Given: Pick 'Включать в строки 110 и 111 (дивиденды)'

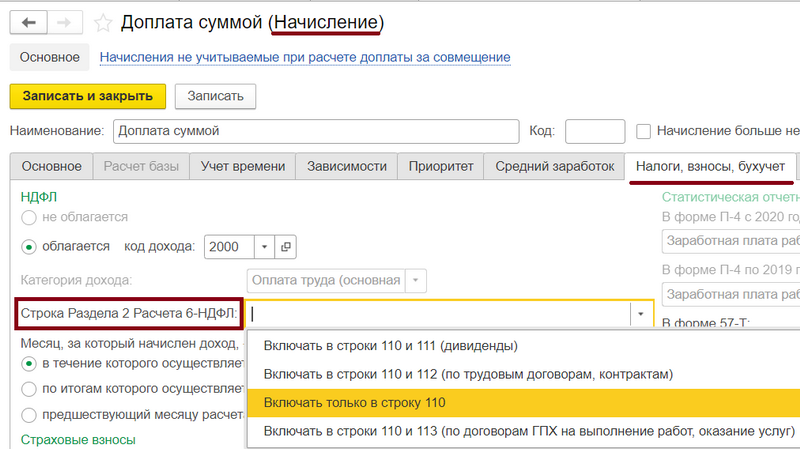Looking at the screenshot, I should 390,345.
